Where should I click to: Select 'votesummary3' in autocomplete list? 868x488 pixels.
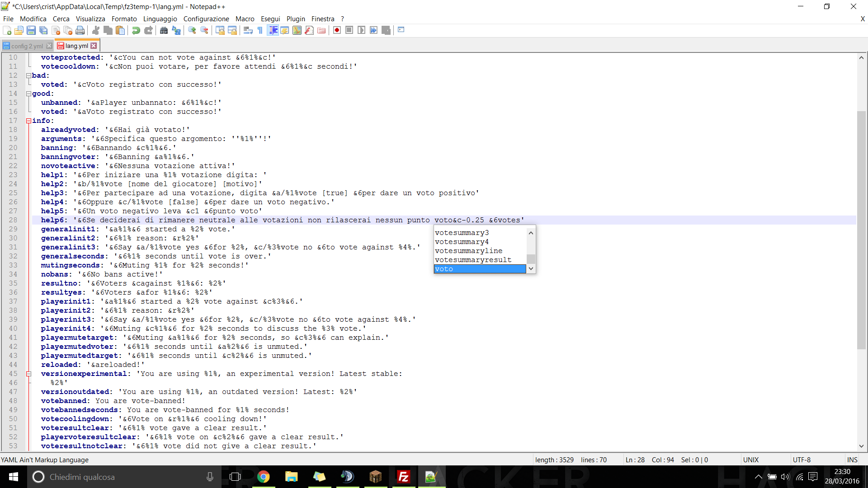[x=480, y=233]
